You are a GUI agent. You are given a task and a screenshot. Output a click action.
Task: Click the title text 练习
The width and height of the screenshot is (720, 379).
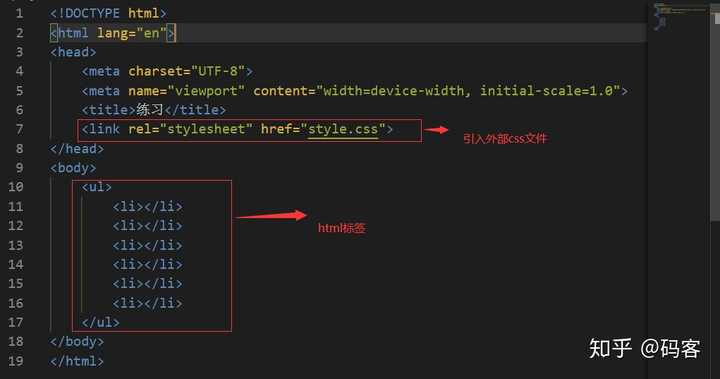tap(150, 110)
